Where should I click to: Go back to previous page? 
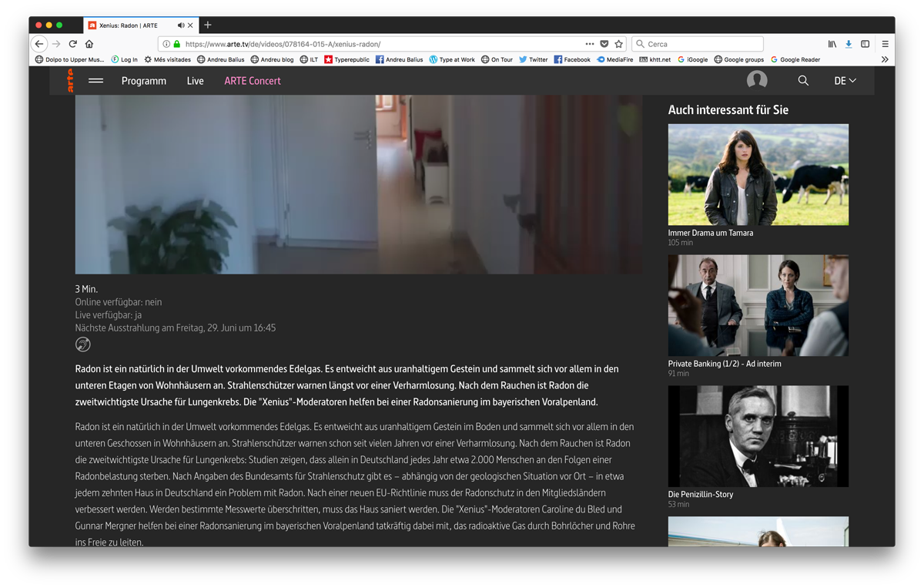[40, 44]
